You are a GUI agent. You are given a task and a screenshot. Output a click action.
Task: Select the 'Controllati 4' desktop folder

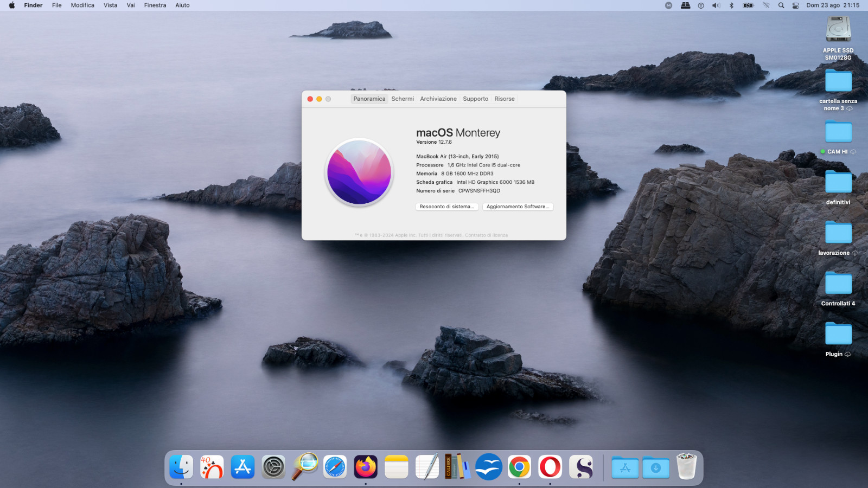point(838,284)
